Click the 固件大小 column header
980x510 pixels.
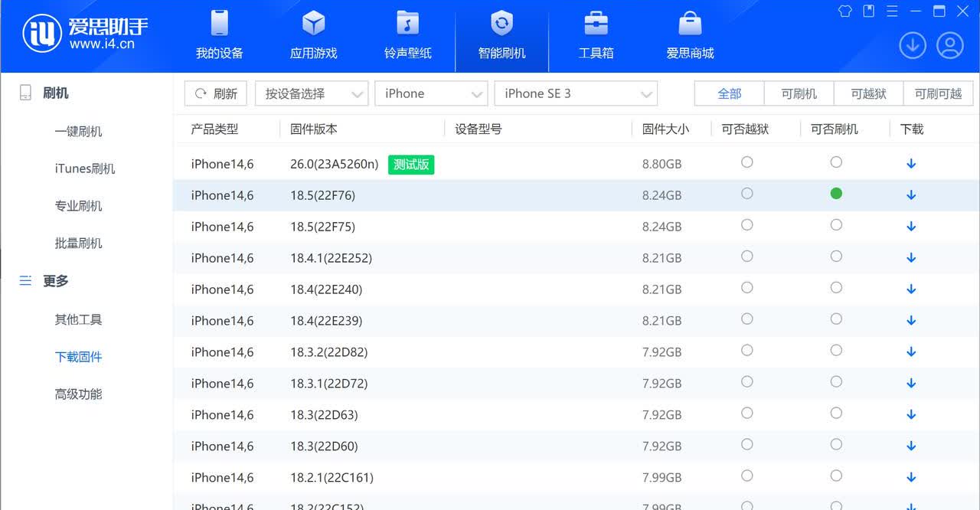(x=665, y=129)
